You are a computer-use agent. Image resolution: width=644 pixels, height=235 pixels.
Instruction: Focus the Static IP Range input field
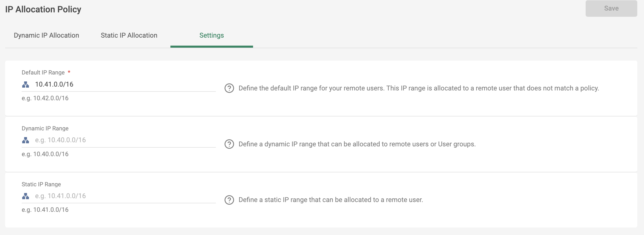click(x=116, y=196)
